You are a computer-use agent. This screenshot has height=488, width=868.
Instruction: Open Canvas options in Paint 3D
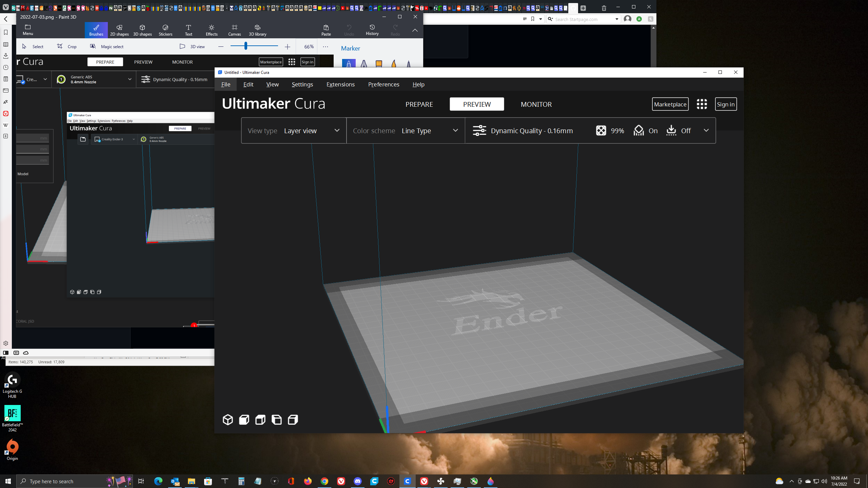pyautogui.click(x=235, y=30)
